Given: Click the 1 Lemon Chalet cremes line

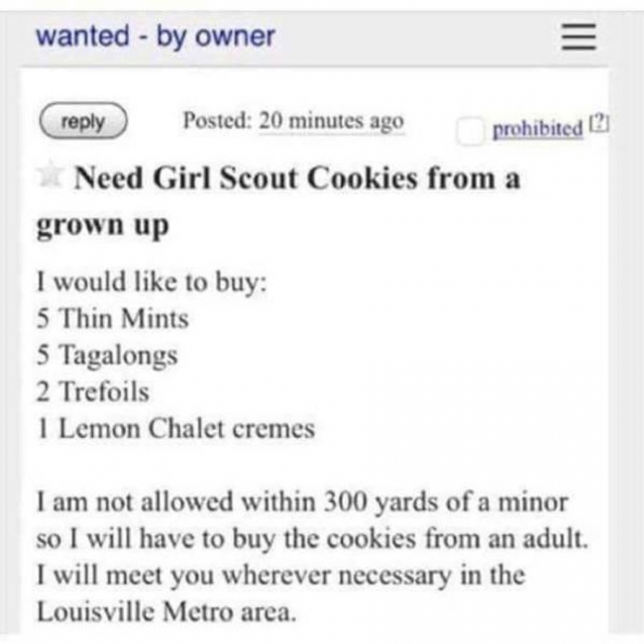Looking at the screenshot, I should 175,428.
